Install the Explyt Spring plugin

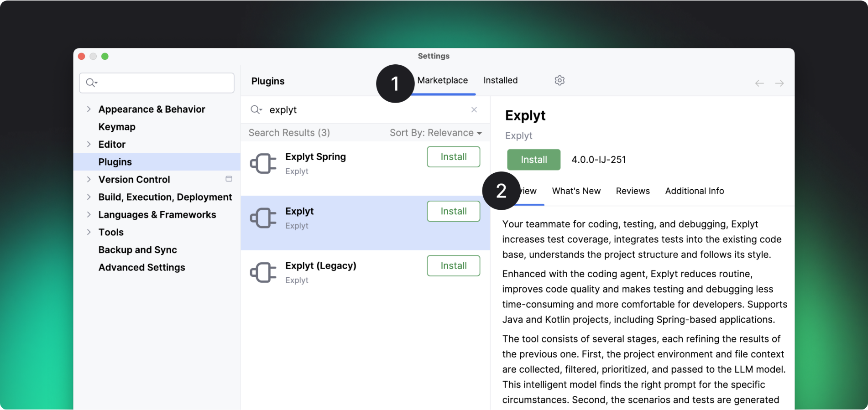(x=453, y=157)
